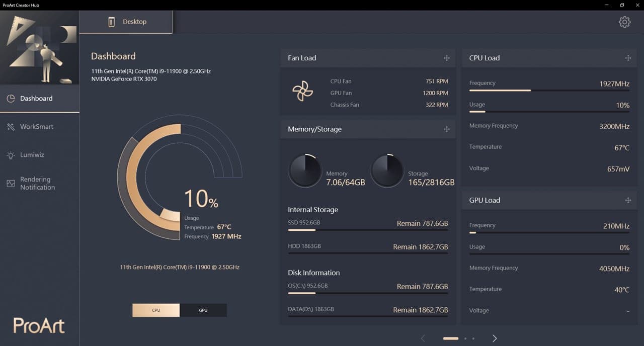Click the NVIDIA GeForce RTX 3070 text

tap(124, 79)
